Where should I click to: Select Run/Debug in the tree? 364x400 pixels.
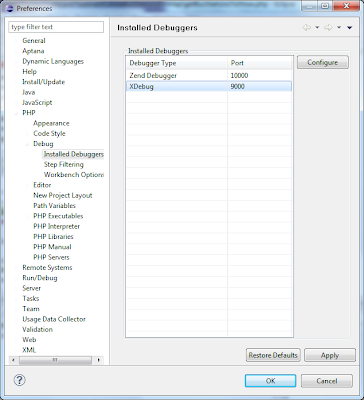tap(40, 278)
